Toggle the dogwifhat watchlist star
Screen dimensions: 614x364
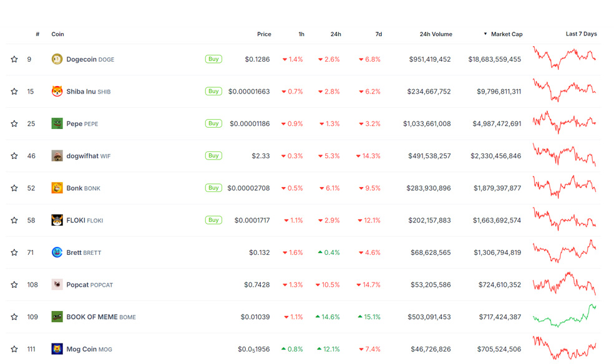(14, 156)
